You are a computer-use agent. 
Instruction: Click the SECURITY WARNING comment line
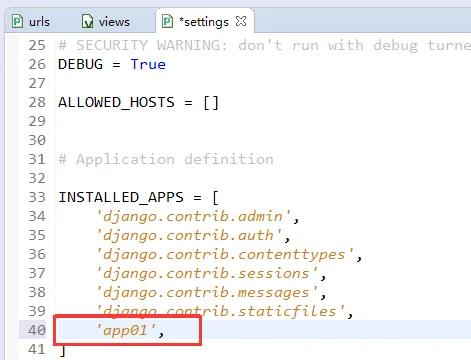[x=264, y=45]
